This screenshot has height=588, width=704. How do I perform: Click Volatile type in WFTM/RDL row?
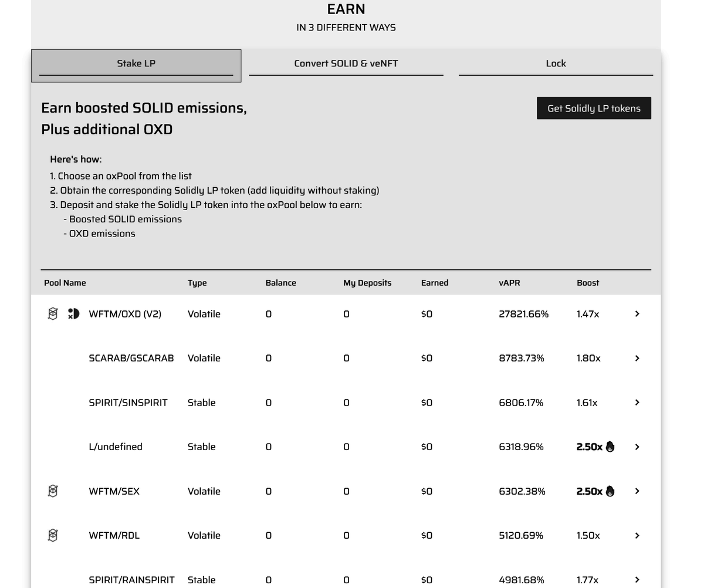[x=204, y=535]
